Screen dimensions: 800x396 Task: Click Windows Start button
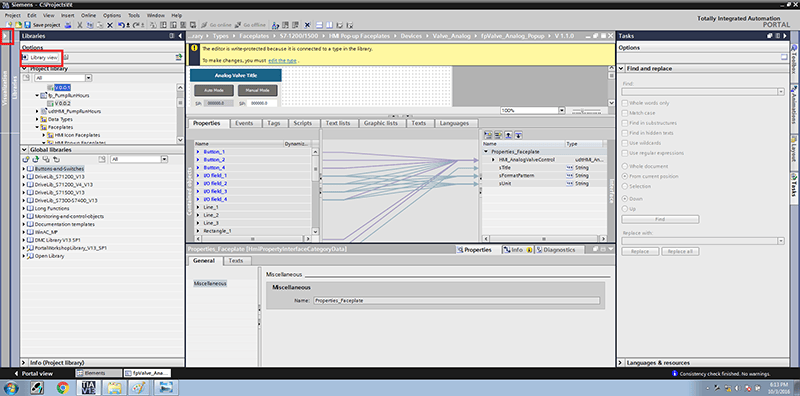[10, 387]
